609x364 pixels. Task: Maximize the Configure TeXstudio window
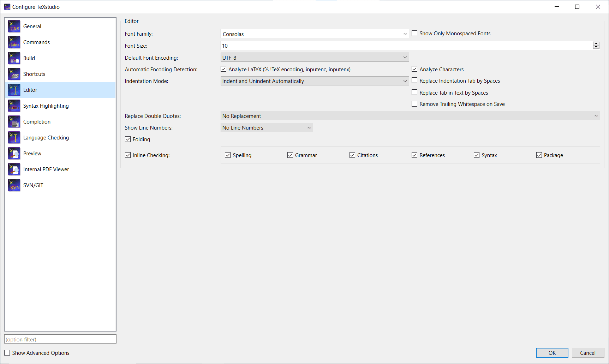(x=577, y=7)
